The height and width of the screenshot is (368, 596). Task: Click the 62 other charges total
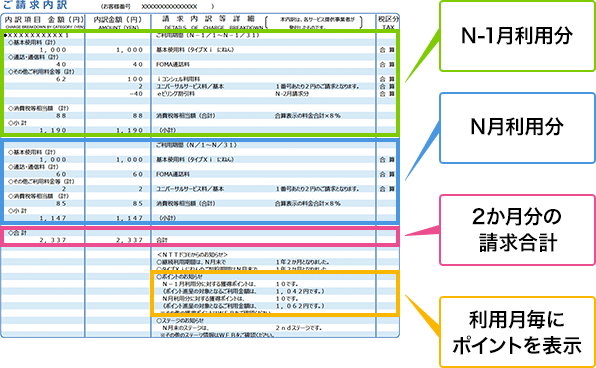[61, 79]
